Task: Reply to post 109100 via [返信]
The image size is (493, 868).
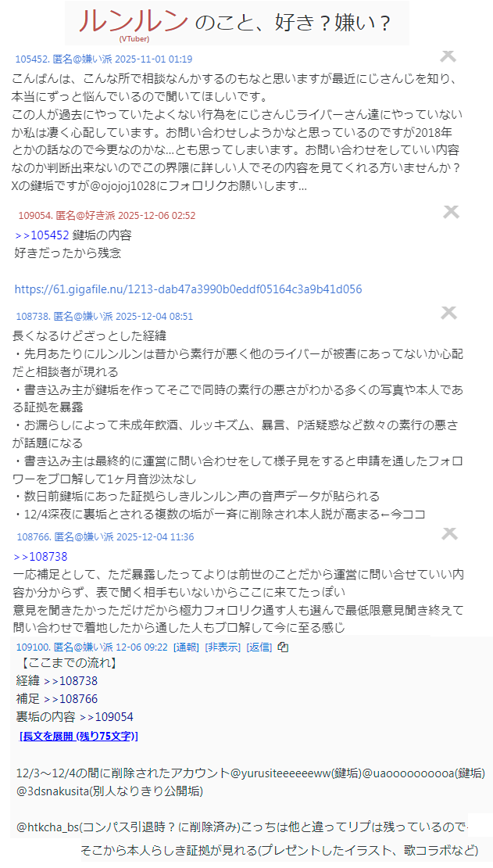Action: (259, 647)
